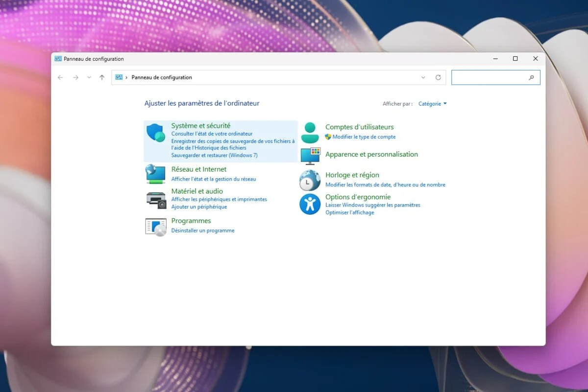The width and height of the screenshot is (588, 392).
Task: Click the search magnifier icon
Action: (531, 77)
